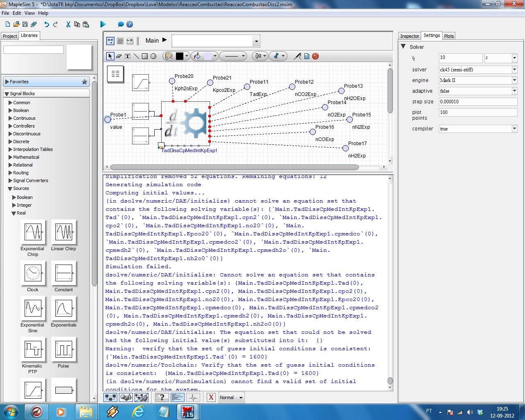The width and height of the screenshot is (525, 420).
Task: Run the simulation with the play button
Action: [103, 25]
